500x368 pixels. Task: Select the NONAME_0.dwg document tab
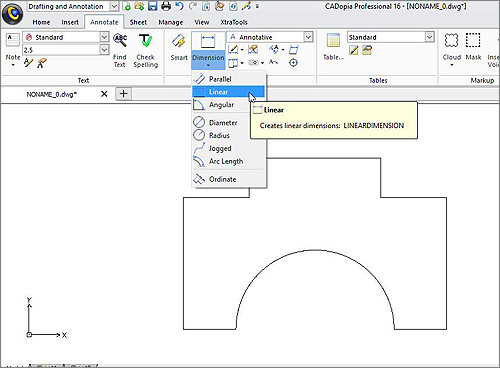coord(52,94)
